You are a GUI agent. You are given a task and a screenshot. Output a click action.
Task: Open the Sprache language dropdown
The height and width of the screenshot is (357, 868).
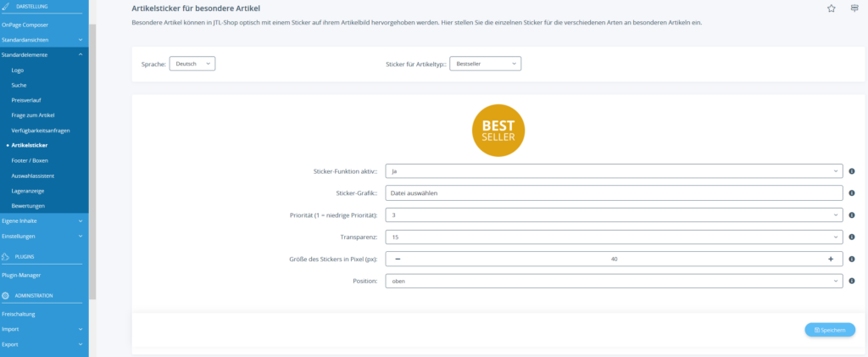pos(192,64)
